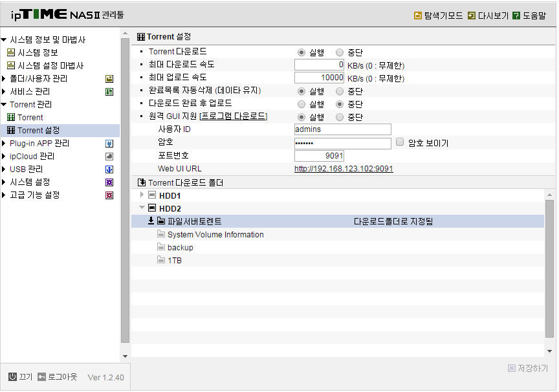The image size is (559, 392).
Task: Expand the ipCloud 관리 arrow
Action: tap(4, 157)
